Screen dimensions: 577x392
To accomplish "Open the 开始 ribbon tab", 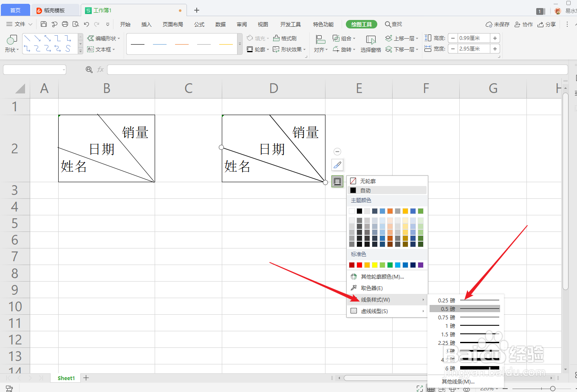I will [x=125, y=24].
